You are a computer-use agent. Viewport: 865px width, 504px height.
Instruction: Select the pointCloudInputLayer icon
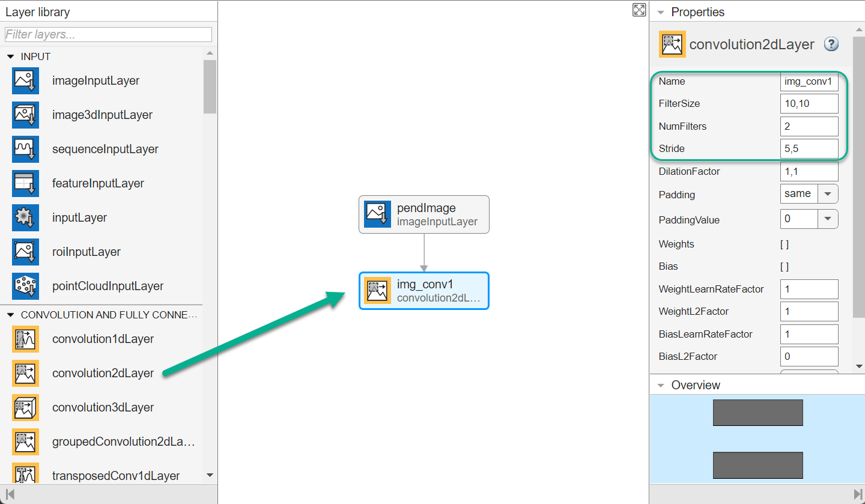pos(25,286)
